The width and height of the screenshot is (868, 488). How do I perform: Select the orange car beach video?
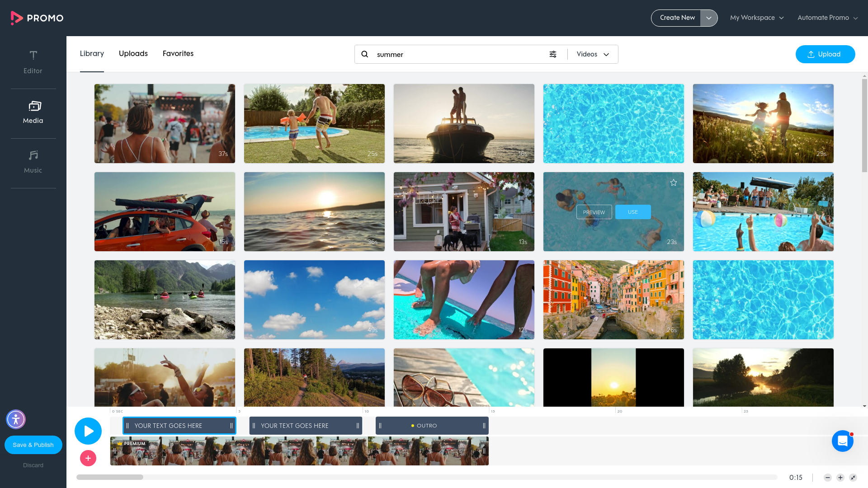coord(165,211)
